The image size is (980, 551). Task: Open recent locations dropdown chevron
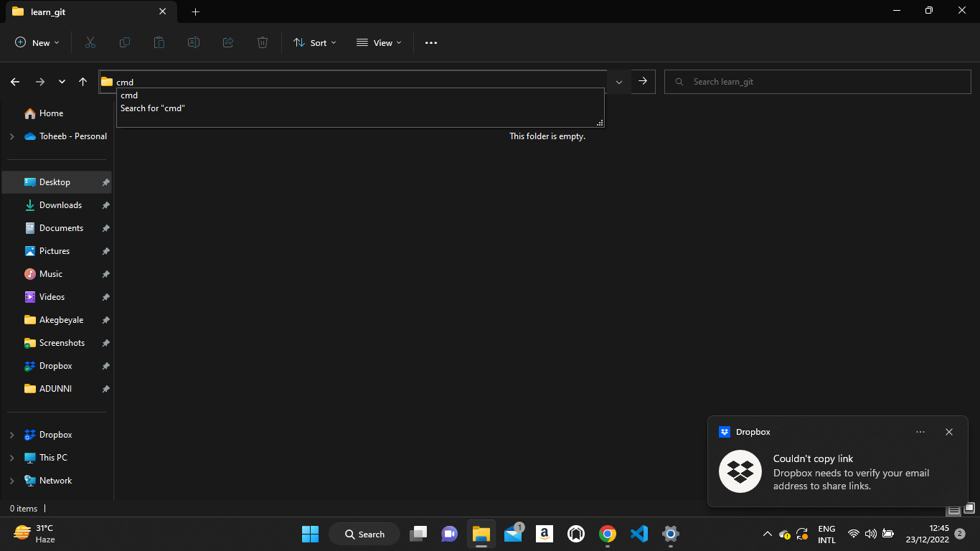(62, 82)
